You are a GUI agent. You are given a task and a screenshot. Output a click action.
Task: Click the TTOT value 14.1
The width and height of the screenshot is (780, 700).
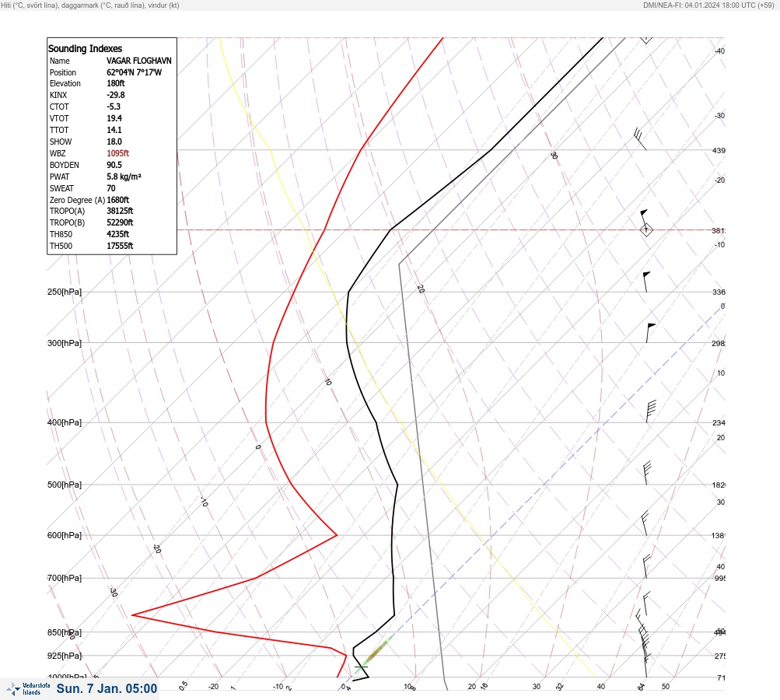point(114,130)
